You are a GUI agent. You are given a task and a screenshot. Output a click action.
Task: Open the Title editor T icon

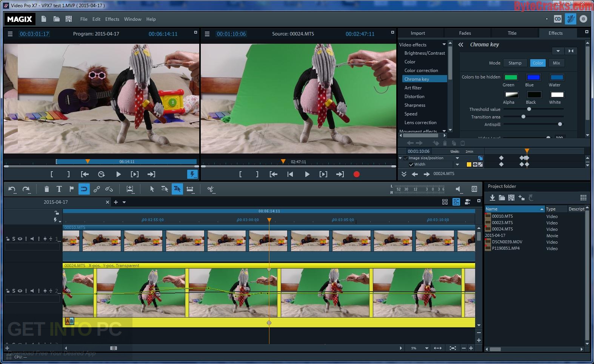tap(59, 189)
